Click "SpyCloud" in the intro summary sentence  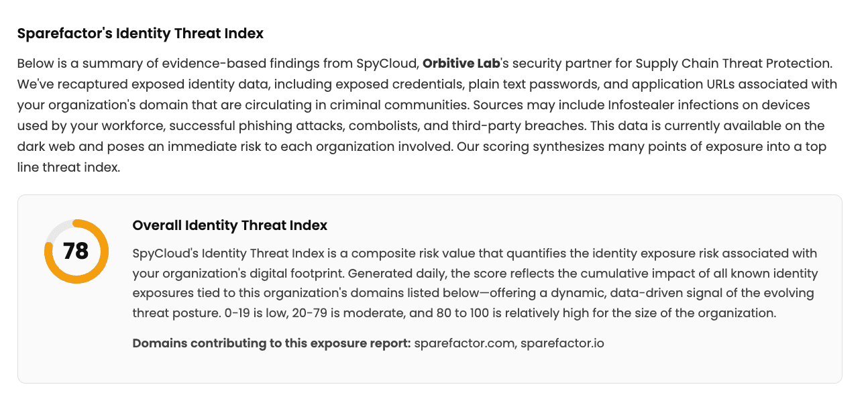coord(392,64)
